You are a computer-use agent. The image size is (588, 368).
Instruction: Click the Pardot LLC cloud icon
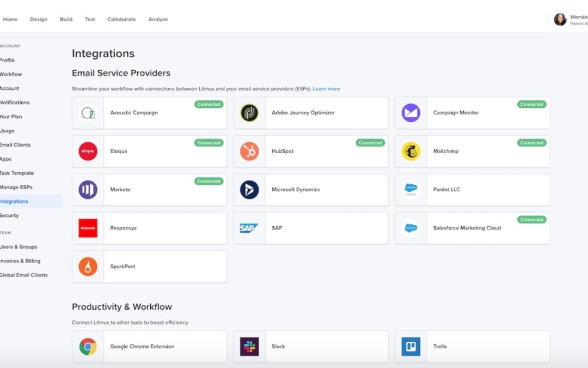(x=411, y=190)
